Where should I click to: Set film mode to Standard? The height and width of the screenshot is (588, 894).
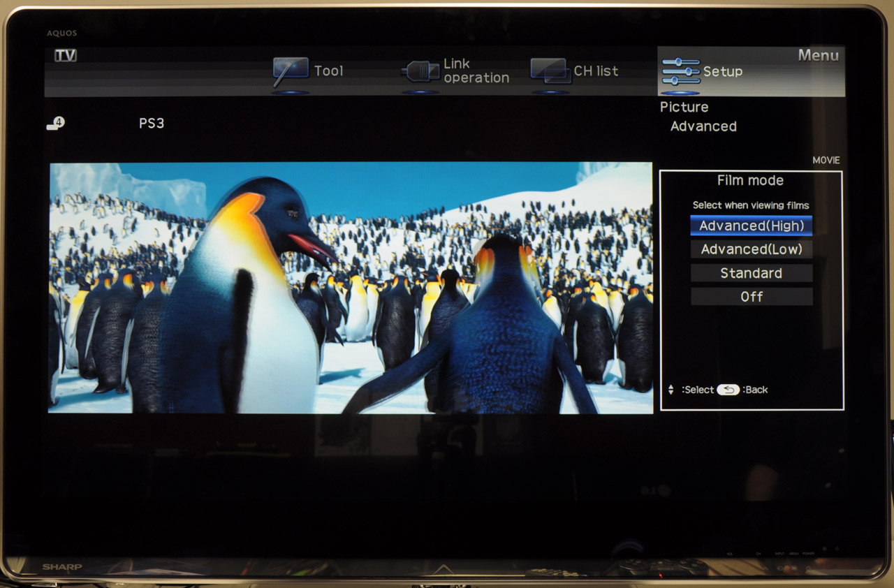[752, 273]
